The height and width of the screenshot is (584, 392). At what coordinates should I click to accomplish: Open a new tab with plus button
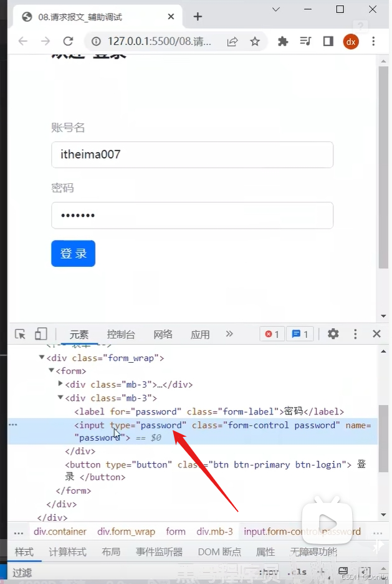(198, 16)
